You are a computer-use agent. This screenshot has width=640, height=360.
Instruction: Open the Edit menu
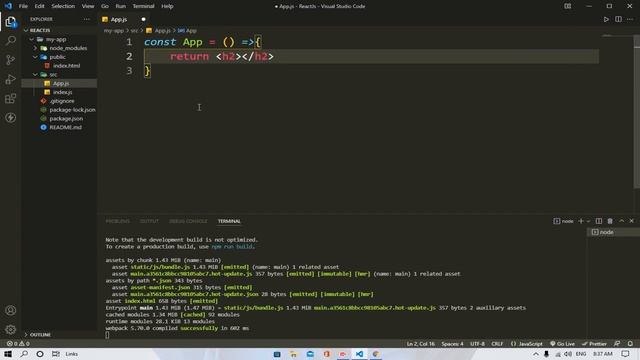point(39,6)
